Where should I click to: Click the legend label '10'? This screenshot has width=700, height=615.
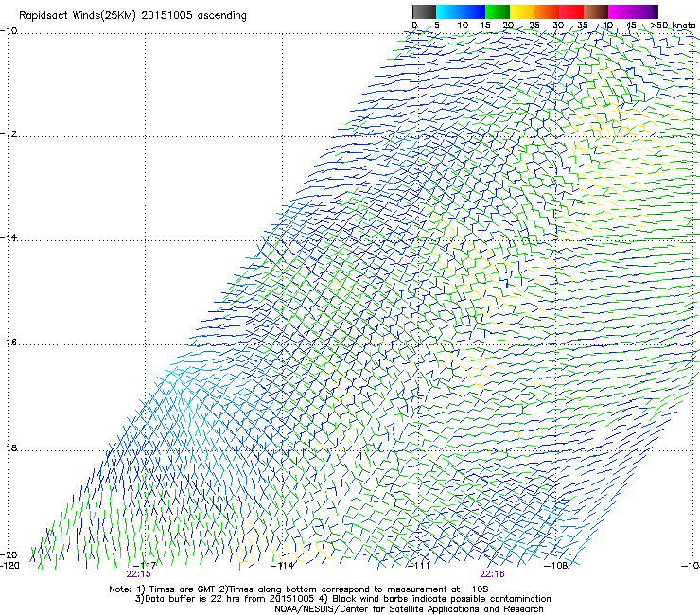click(463, 26)
